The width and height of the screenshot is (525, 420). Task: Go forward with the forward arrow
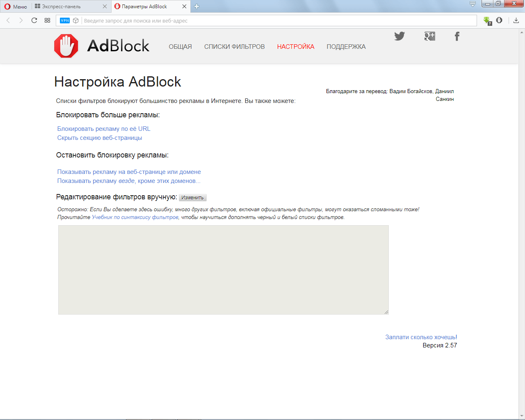[x=21, y=21]
